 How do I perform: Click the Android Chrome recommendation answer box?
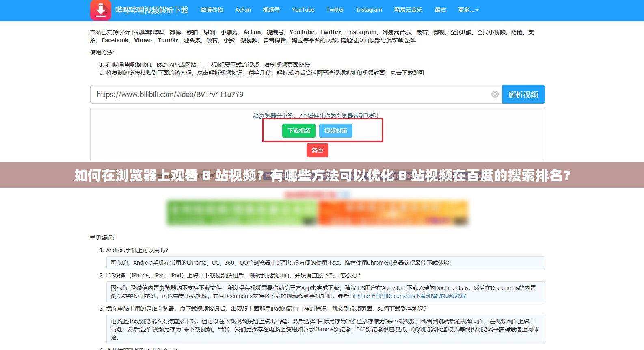(x=325, y=263)
